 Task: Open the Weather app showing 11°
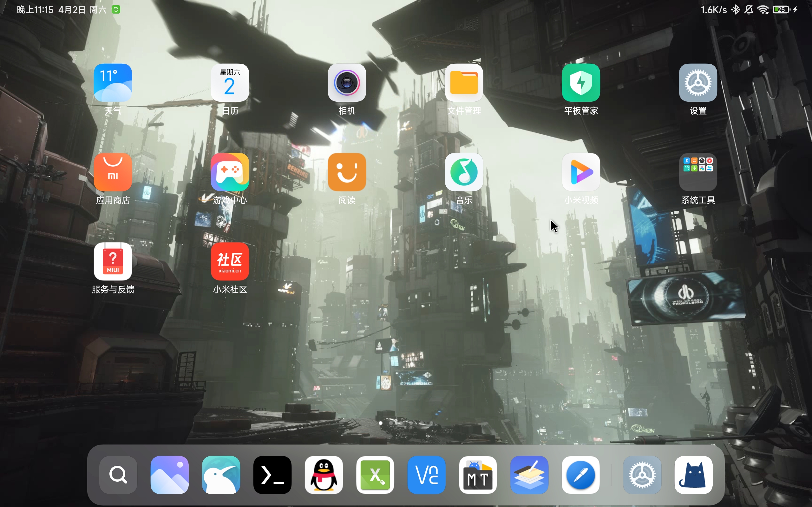[x=113, y=82]
